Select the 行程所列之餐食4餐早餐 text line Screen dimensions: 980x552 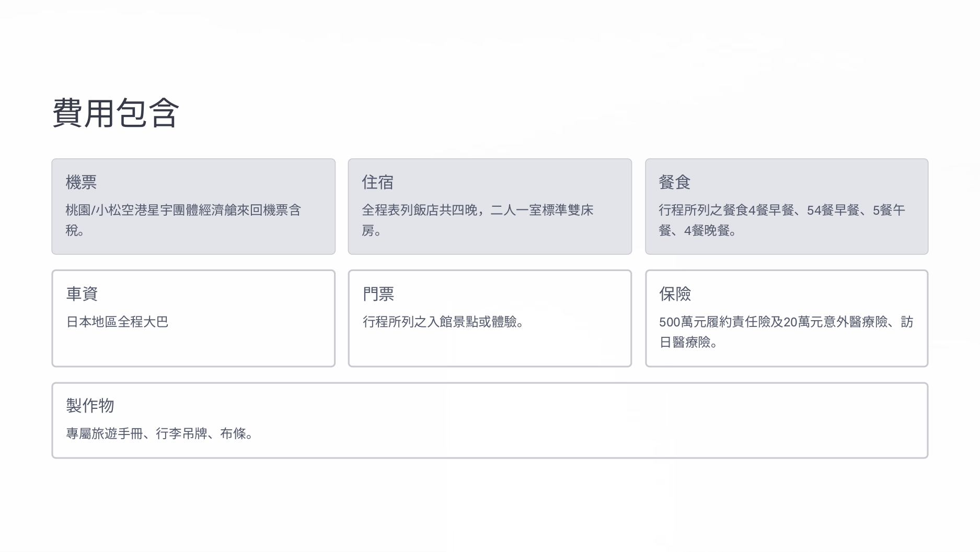pyautogui.click(x=781, y=210)
